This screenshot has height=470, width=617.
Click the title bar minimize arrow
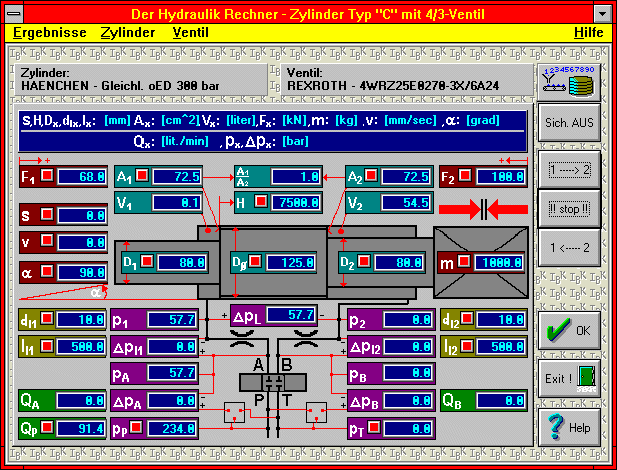tap(602, 14)
